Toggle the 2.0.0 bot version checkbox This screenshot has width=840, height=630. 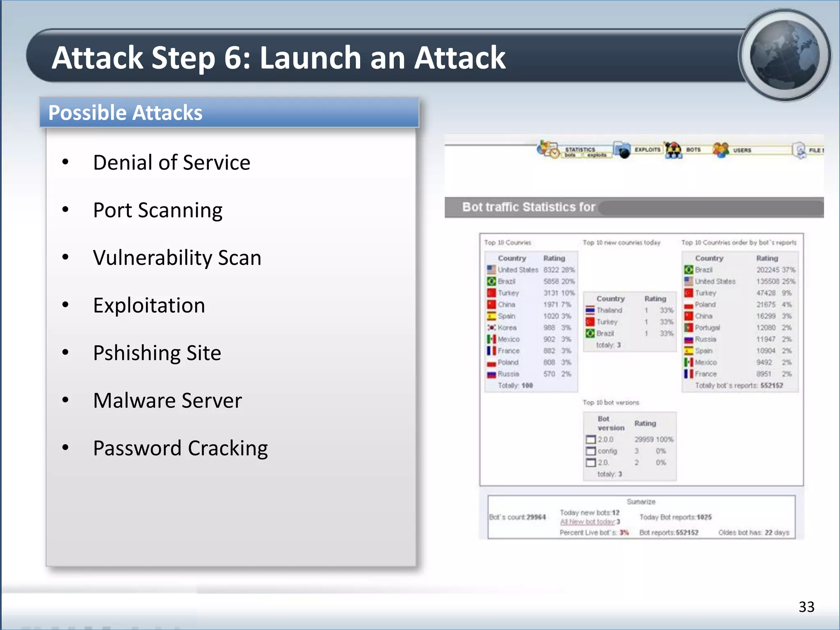[x=591, y=439]
